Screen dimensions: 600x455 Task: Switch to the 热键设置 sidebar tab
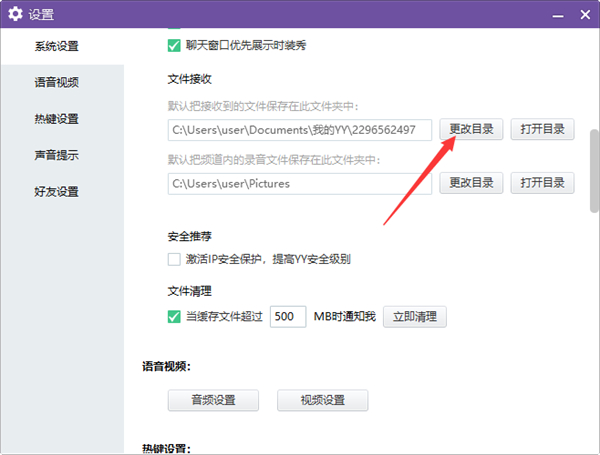(57, 119)
